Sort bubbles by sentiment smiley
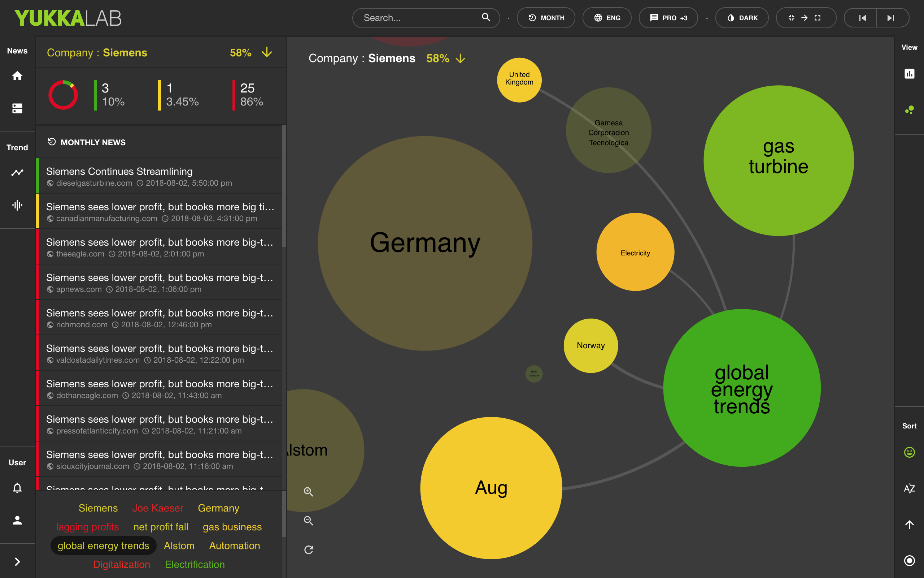This screenshot has height=578, width=924. [x=910, y=452]
